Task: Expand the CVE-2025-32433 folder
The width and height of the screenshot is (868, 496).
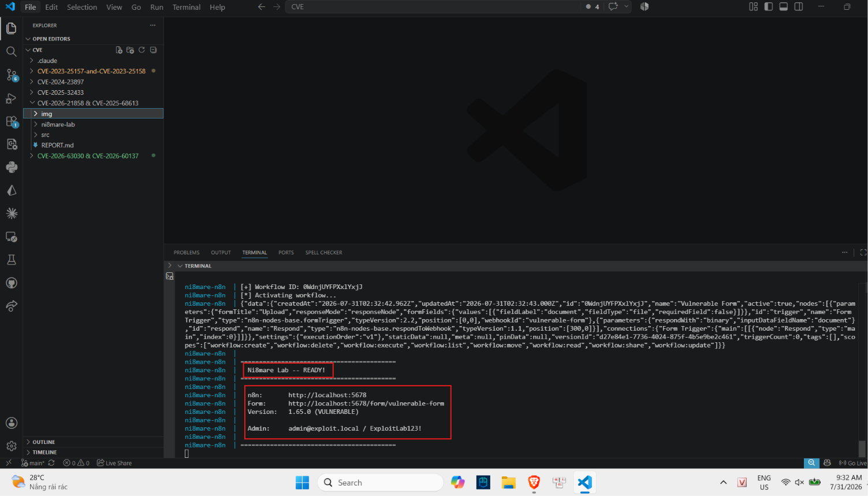Action: (x=94, y=92)
